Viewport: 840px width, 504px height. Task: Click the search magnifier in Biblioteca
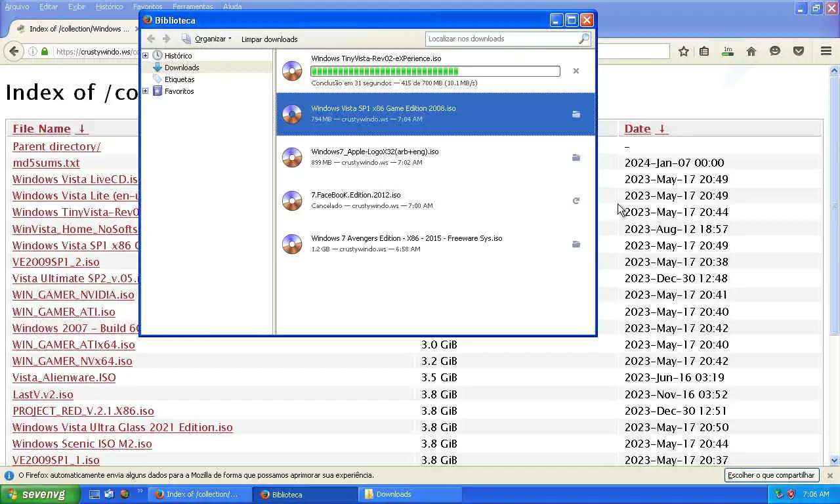point(583,39)
